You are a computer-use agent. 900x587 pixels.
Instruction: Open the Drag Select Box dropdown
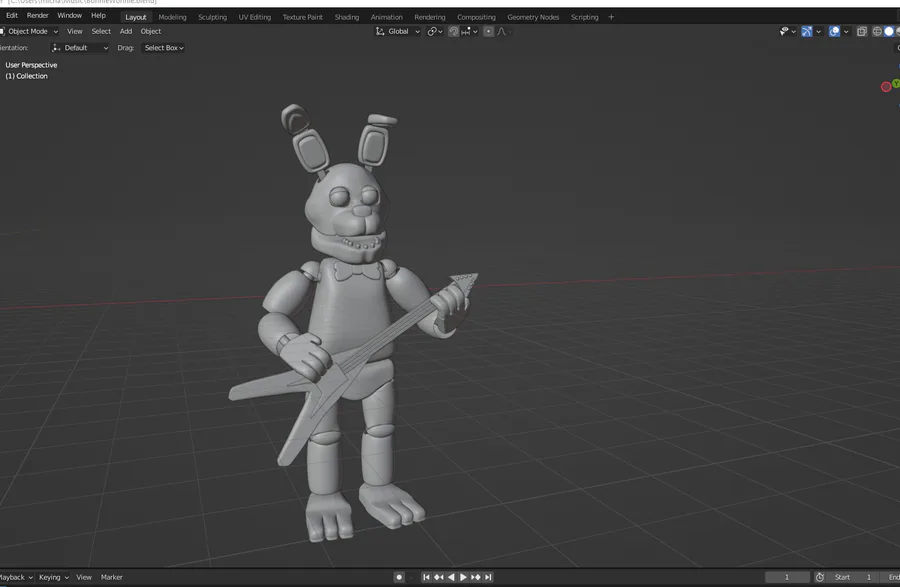pos(164,48)
